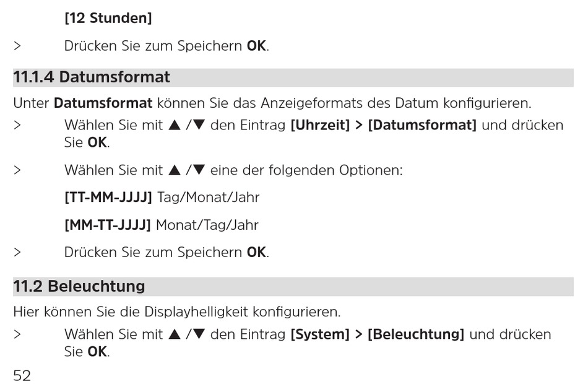588x384 pixels.
Task: Click the down arrow before 'den Eintrag [System]'
Action: pyautogui.click(x=198, y=334)
